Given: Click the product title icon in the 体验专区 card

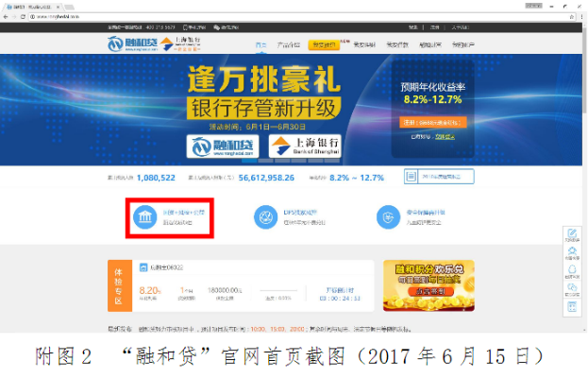Looking at the screenshot, I should click(x=143, y=267).
